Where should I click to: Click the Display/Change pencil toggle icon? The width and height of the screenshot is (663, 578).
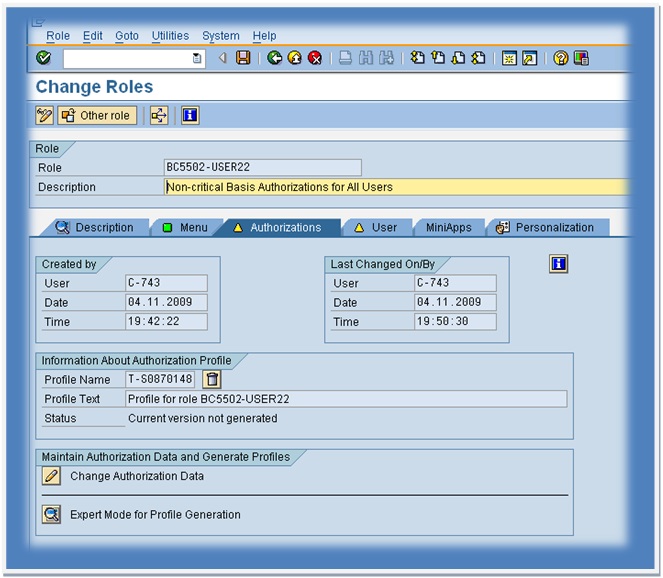coord(44,115)
